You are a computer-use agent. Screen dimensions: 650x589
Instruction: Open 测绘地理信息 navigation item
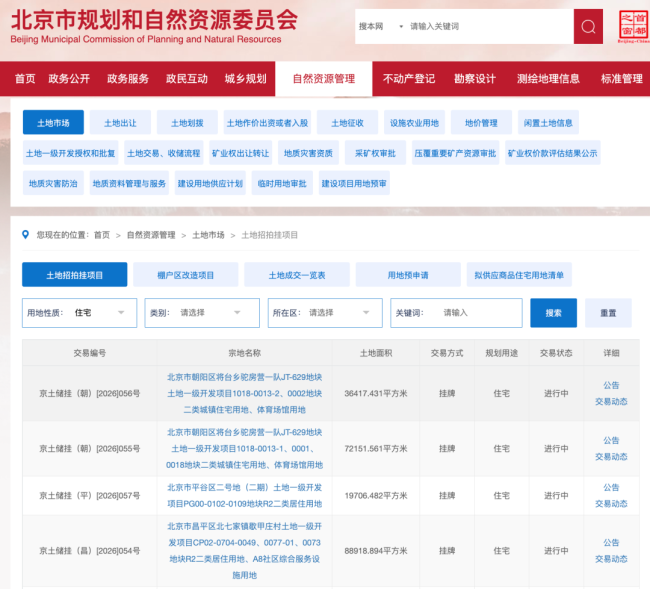[548, 79]
